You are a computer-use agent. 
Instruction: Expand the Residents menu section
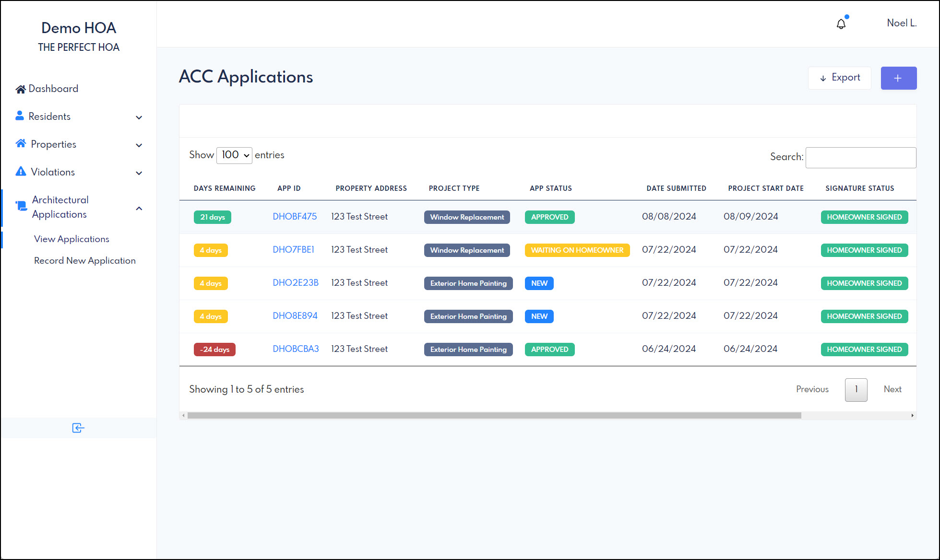click(139, 117)
